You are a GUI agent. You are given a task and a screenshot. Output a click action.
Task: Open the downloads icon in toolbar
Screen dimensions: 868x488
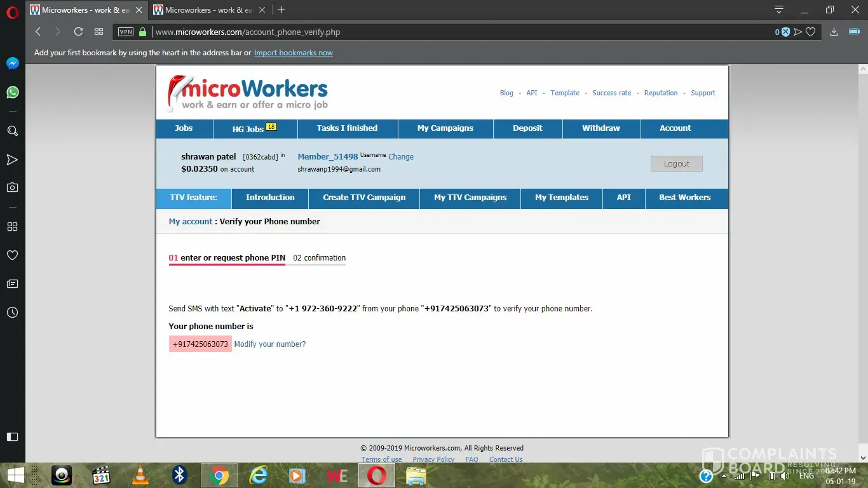834,32
